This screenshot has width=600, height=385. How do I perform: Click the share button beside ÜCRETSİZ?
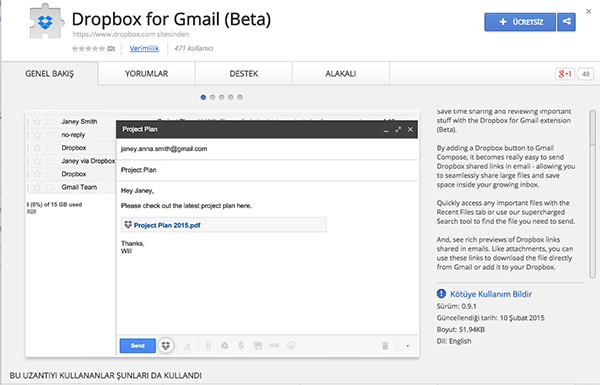click(566, 22)
